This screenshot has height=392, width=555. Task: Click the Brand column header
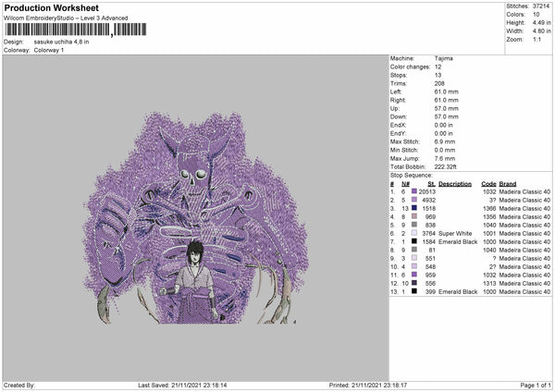pos(508,184)
